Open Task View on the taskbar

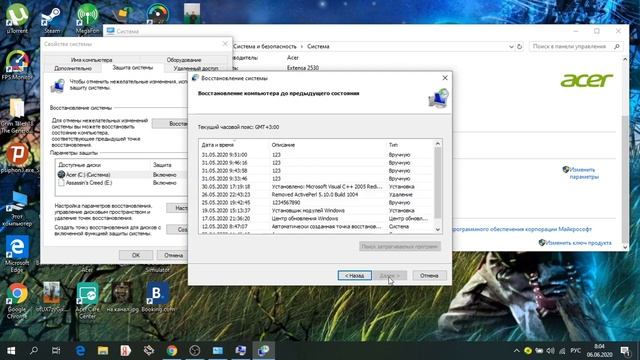coord(56,351)
